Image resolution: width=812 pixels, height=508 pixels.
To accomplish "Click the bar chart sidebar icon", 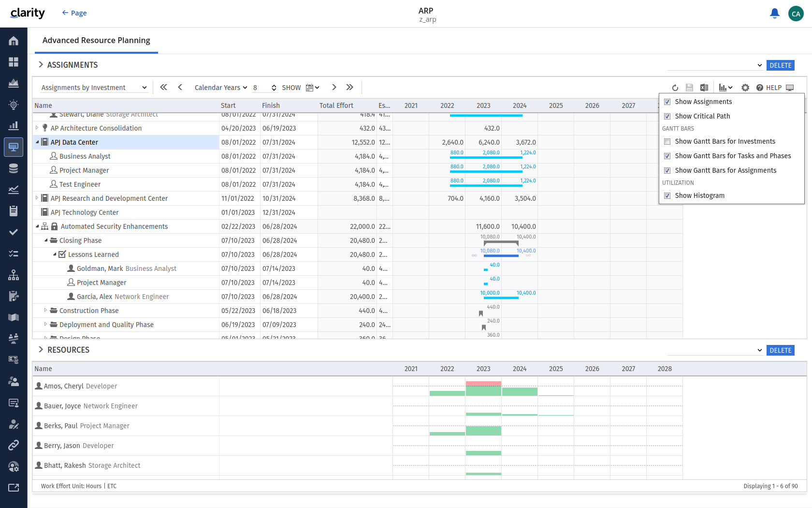I will point(14,126).
